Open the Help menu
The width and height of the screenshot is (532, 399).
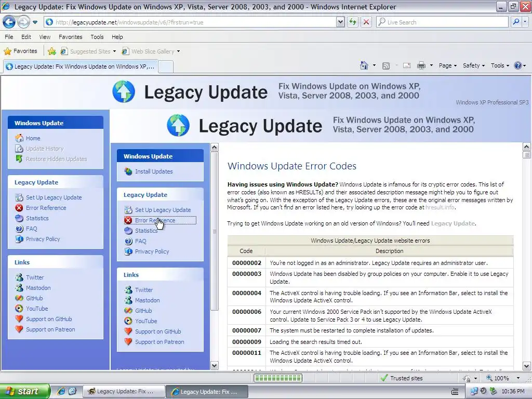pos(117,37)
